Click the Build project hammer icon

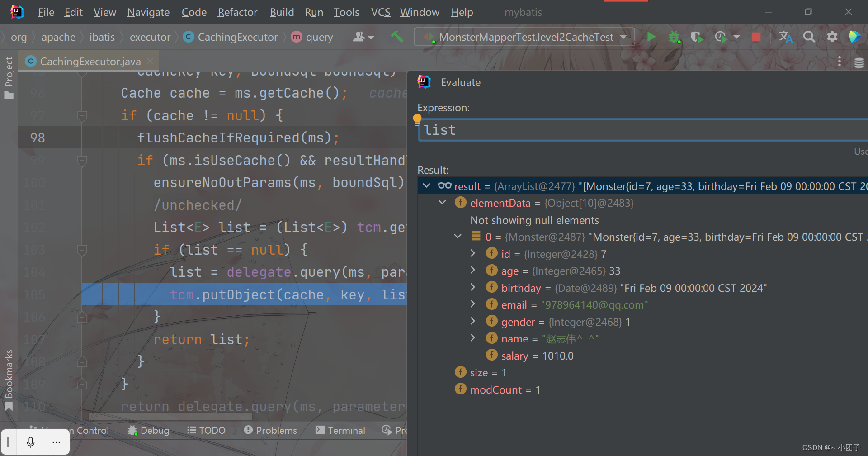396,37
